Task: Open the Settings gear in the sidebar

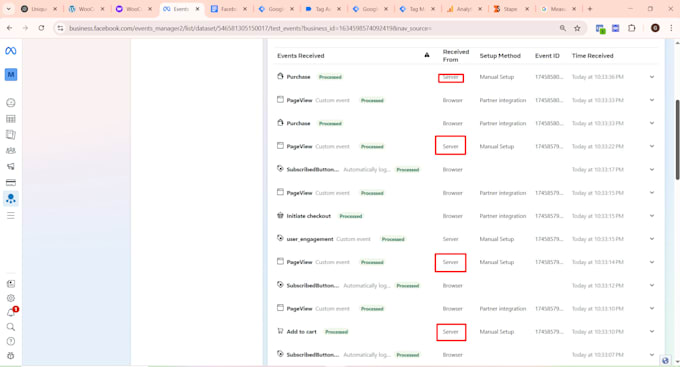Action: (x=11, y=298)
